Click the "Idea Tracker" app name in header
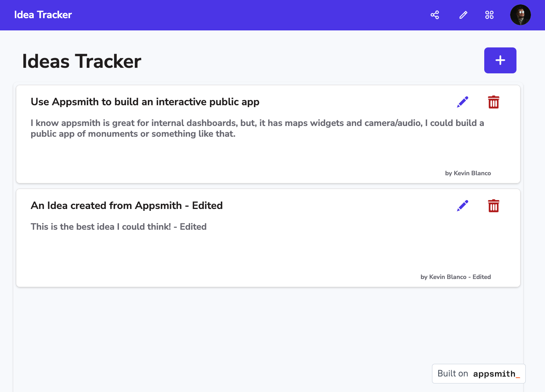Screen dimensions: 545x392 [43, 15]
